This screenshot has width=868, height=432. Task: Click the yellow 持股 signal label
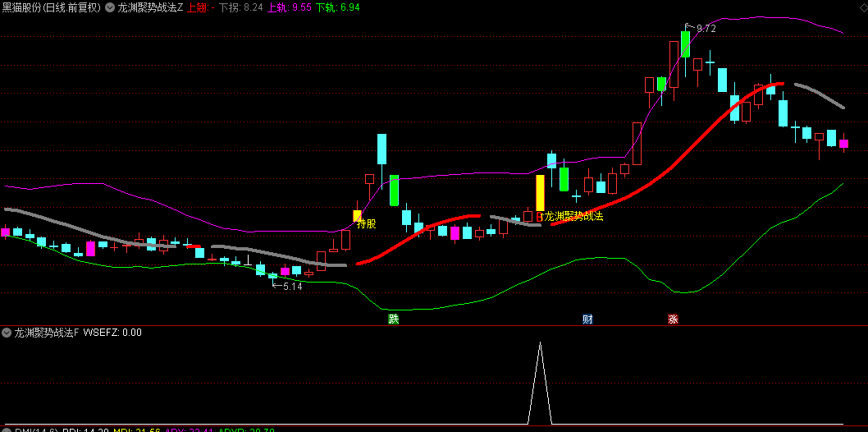(x=367, y=224)
